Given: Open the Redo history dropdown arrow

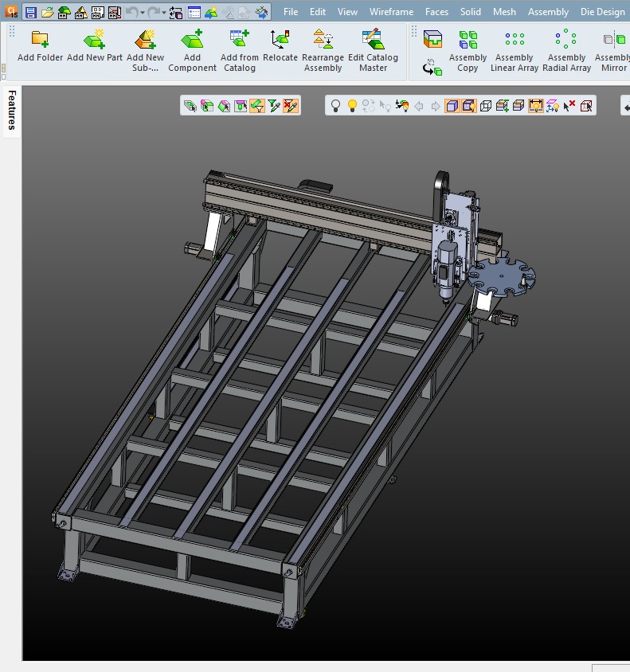Looking at the screenshot, I should (164, 13).
